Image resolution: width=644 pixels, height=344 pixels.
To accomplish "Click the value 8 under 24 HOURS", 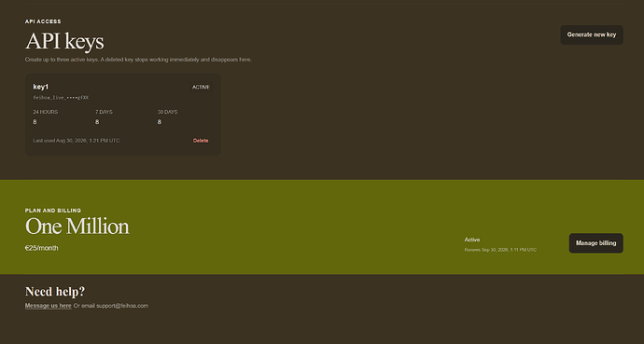I will tap(35, 122).
